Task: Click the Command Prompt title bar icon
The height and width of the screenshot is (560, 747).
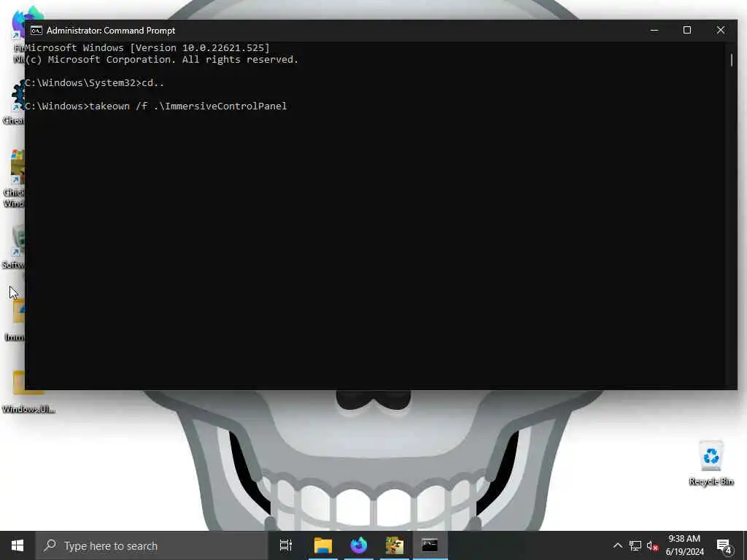Action: coord(36,31)
